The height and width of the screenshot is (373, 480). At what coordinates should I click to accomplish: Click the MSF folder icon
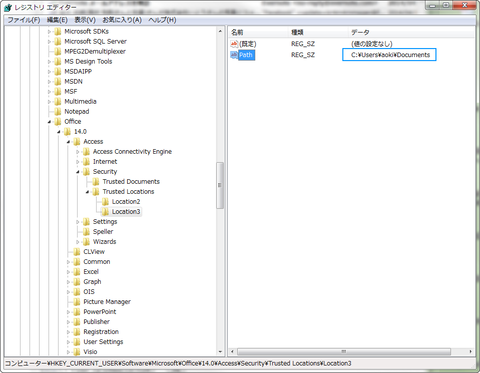[58, 92]
